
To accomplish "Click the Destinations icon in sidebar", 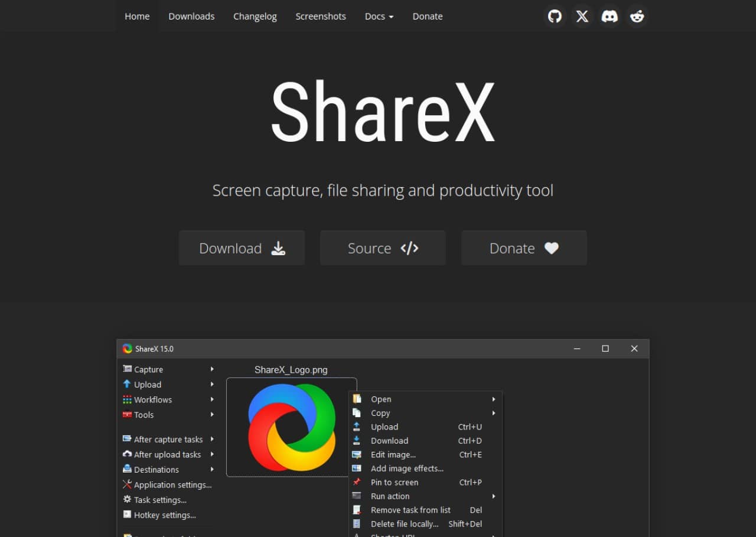I will (127, 469).
